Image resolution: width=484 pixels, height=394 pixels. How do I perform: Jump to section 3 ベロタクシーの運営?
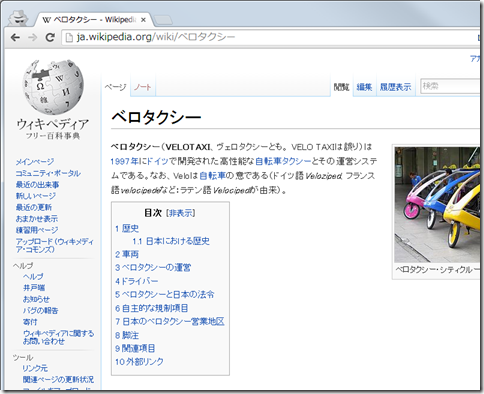(153, 267)
